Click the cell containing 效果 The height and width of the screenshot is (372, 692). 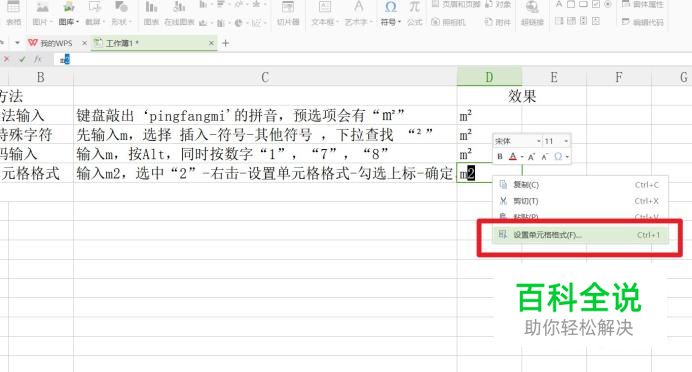click(522, 96)
